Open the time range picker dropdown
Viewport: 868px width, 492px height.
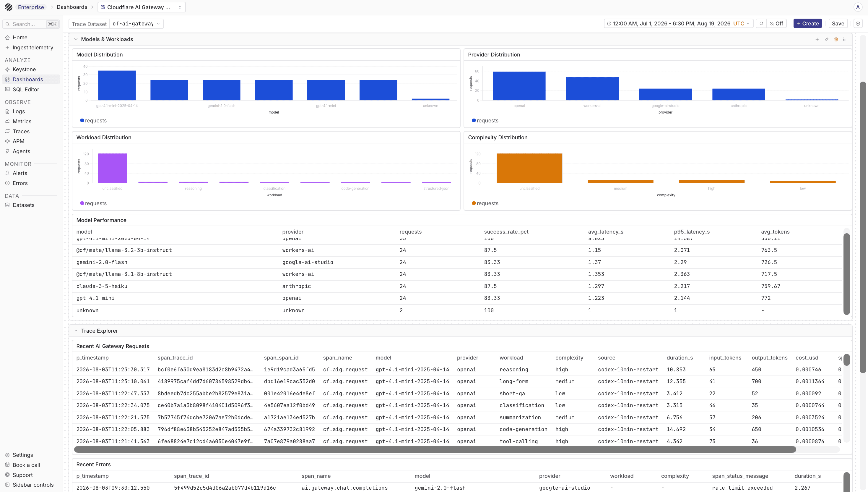click(x=679, y=24)
